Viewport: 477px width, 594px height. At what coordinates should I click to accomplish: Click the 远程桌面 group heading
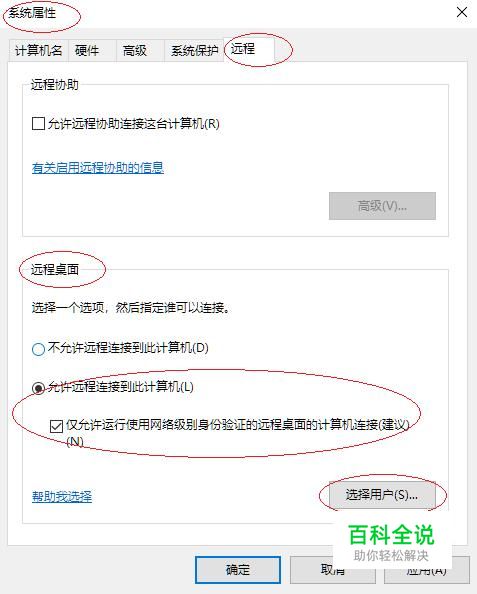55,269
